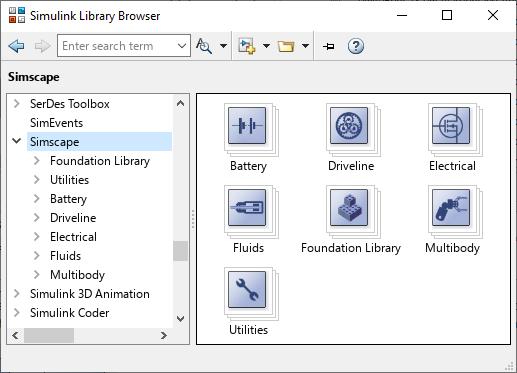
Task: Open the dropdown arrow next to the new model icon
Action: (x=266, y=46)
